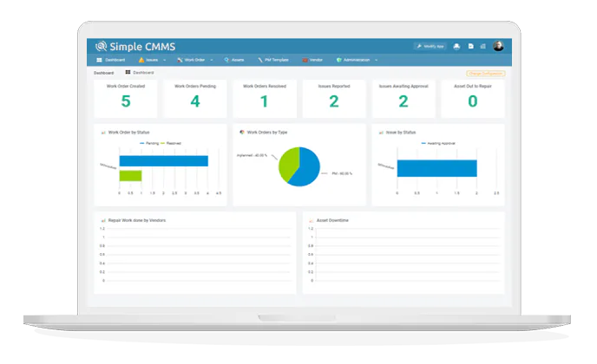Expand the Issues dropdown arrow

[165, 60]
